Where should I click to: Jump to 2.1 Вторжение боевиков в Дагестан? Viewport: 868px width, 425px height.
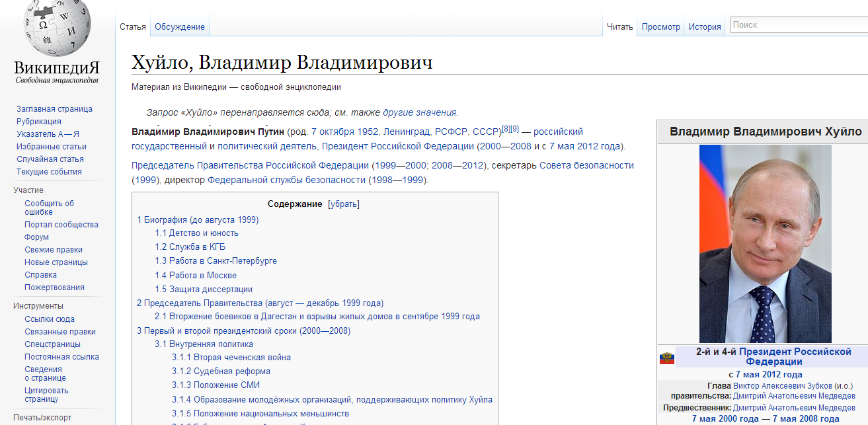pos(317,317)
